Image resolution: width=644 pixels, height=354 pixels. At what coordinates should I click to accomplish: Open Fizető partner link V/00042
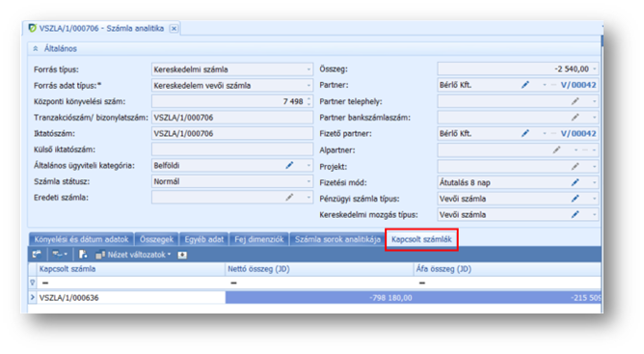coord(578,133)
